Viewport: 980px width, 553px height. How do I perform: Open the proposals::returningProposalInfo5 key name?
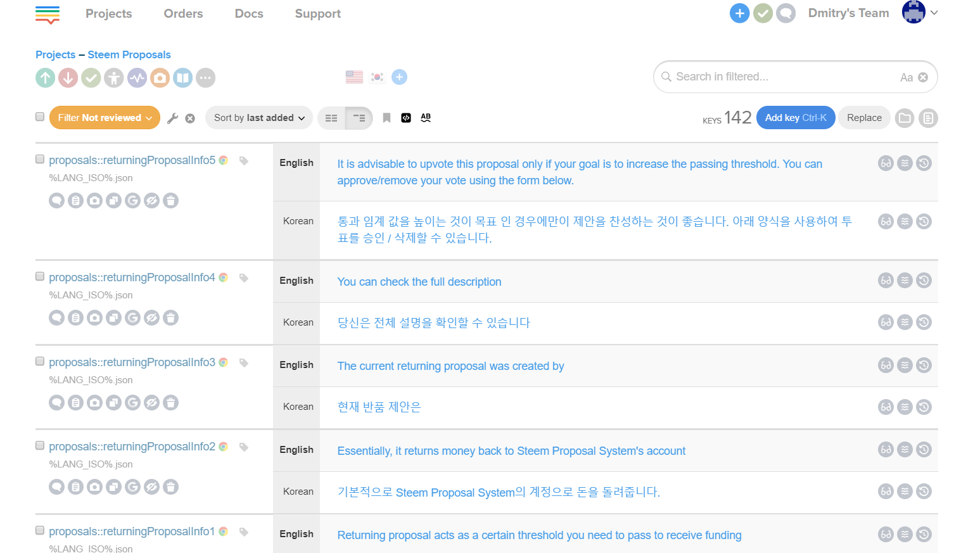[x=132, y=160]
